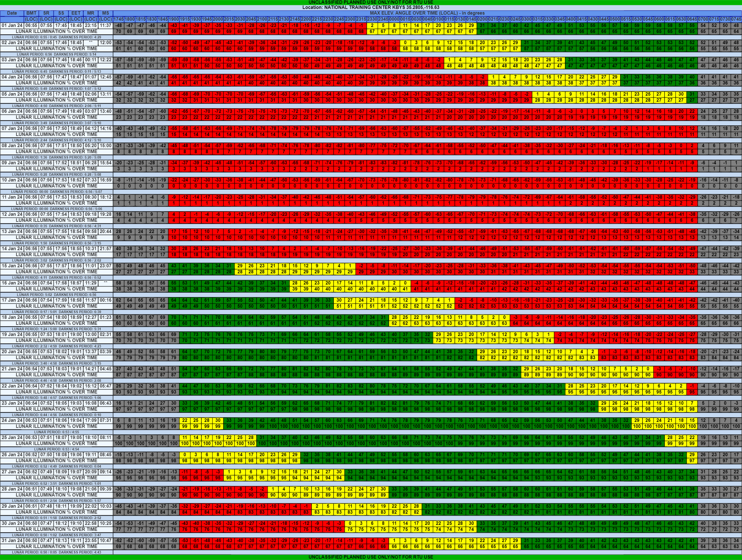
Task: Select 01 Jan moonrise cell 23:15
Action: tap(91, 25)
